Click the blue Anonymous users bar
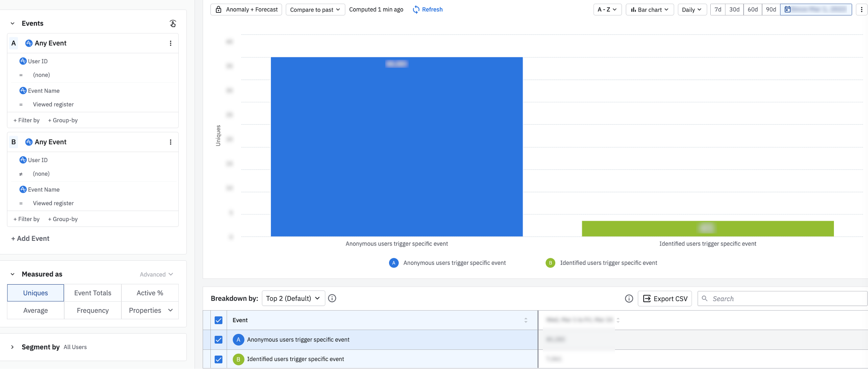Screen dimensions: 868x370 point(397,147)
